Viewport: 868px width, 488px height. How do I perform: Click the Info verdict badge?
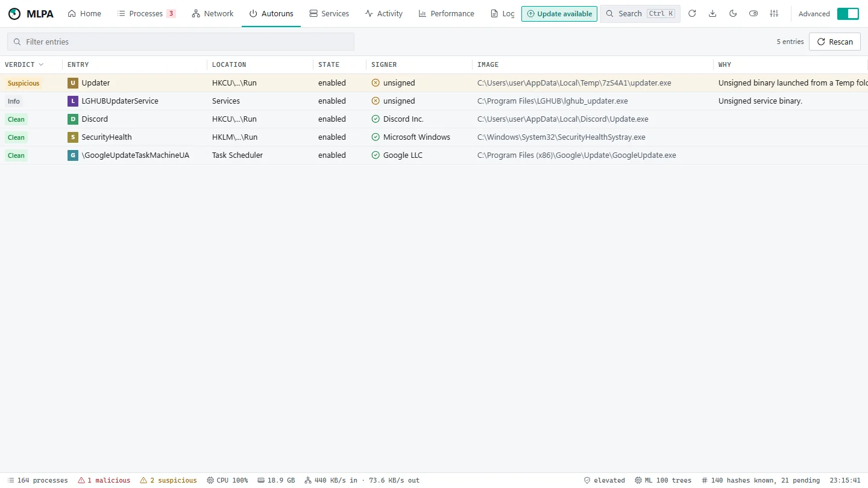click(14, 101)
